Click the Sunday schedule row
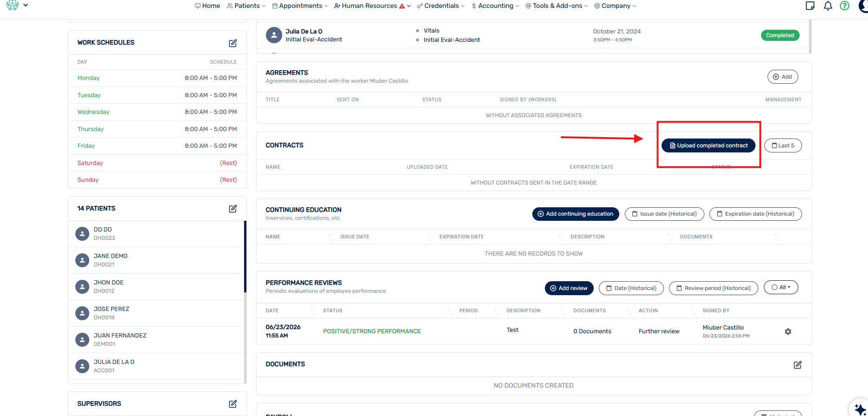This screenshot has width=868, height=416. click(157, 180)
